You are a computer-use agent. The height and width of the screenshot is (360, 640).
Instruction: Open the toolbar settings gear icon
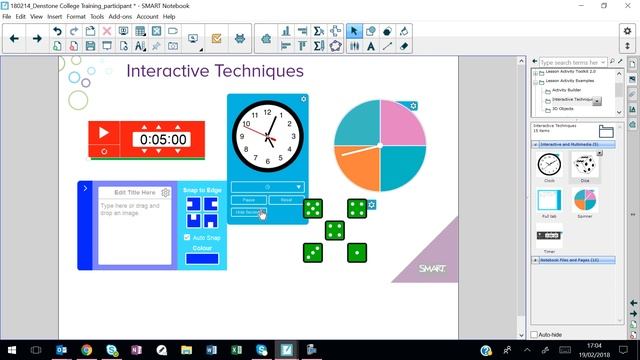coord(627,31)
